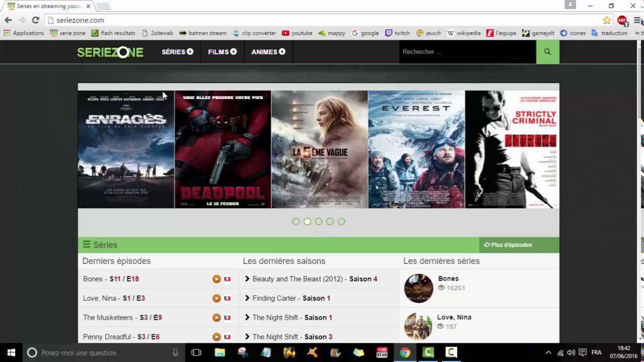Screen dimensions: 644x362
Task: Play Bones S11 E18 episode
Action: point(216,279)
